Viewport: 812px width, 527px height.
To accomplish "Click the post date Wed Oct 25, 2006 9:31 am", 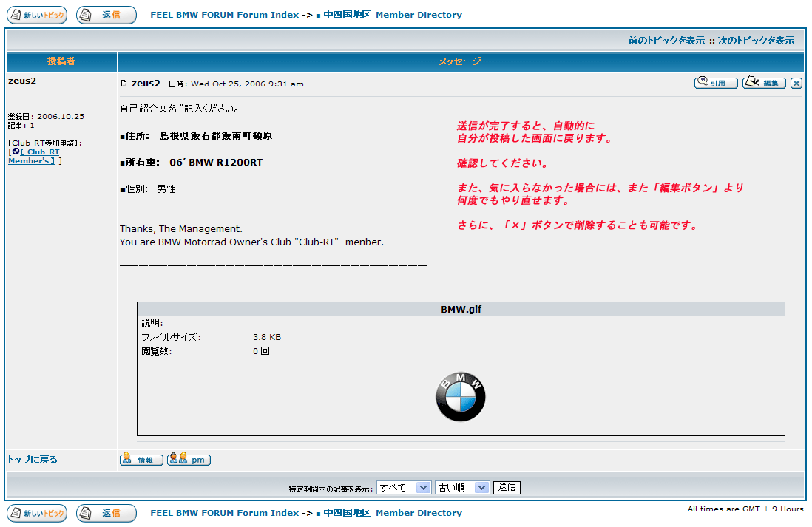I will coord(248,84).
